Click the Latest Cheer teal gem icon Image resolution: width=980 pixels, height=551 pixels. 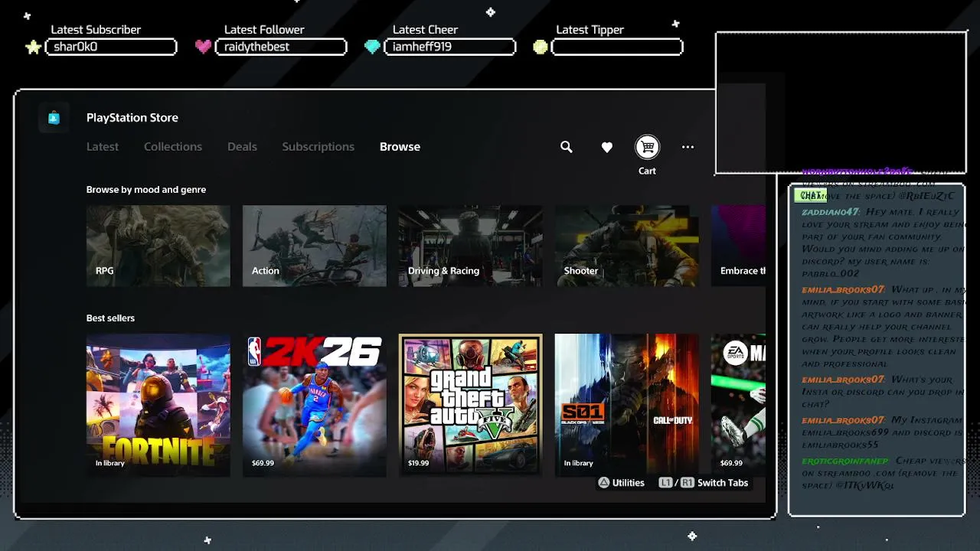(x=372, y=47)
